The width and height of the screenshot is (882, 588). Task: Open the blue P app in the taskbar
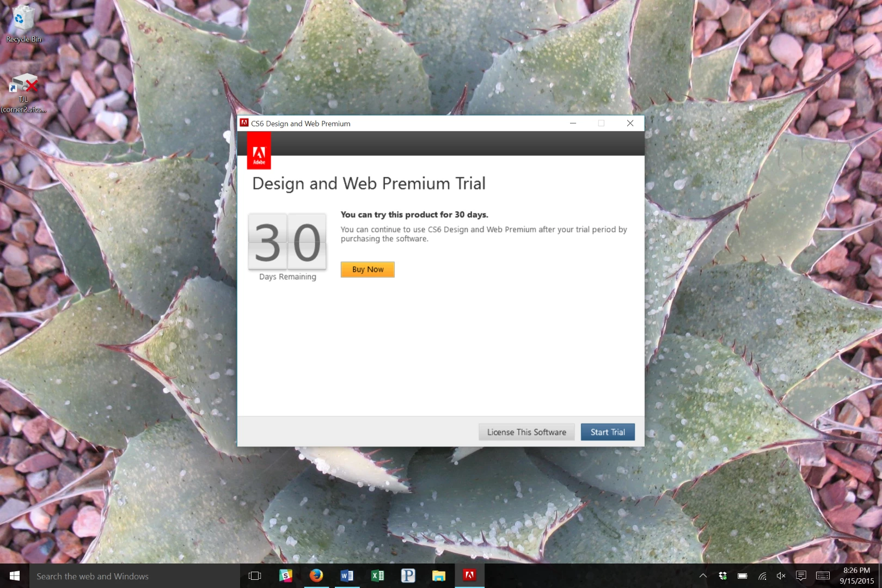tap(408, 575)
